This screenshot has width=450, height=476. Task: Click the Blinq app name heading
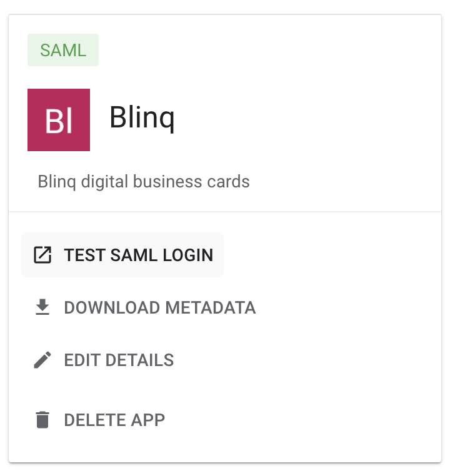tap(142, 118)
